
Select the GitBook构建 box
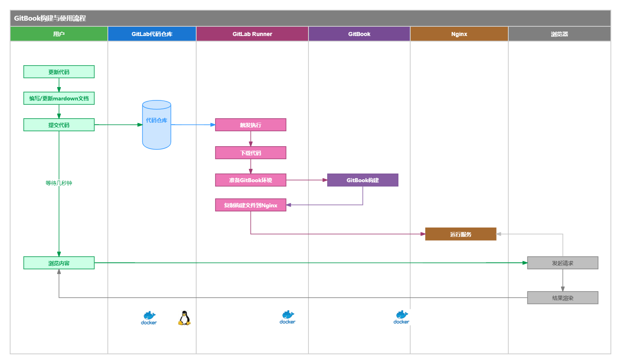[363, 180]
